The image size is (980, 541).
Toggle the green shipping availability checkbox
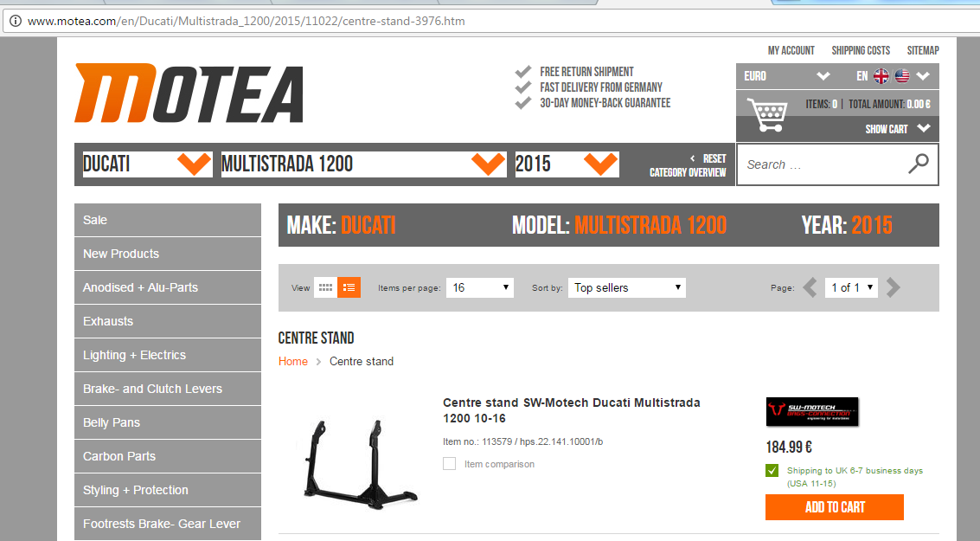[x=772, y=471]
